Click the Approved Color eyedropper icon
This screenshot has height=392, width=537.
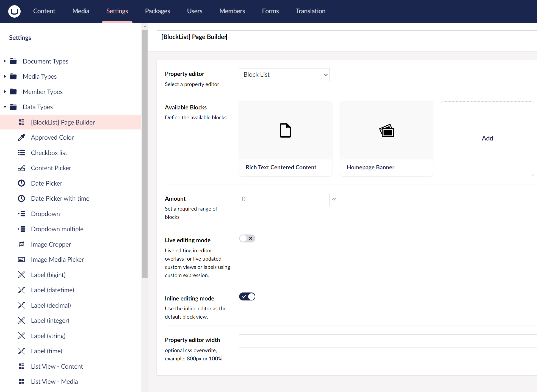click(21, 137)
